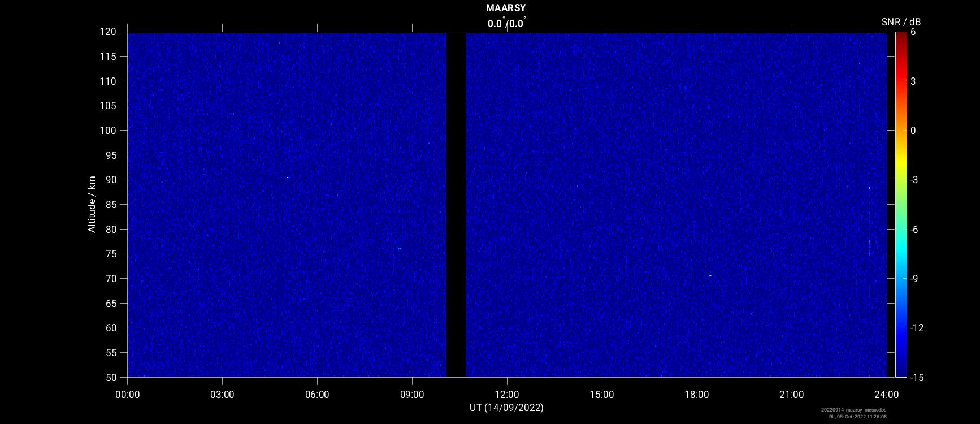Click the 115 altitude tick label
The width and height of the screenshot is (980, 424).
(x=109, y=57)
